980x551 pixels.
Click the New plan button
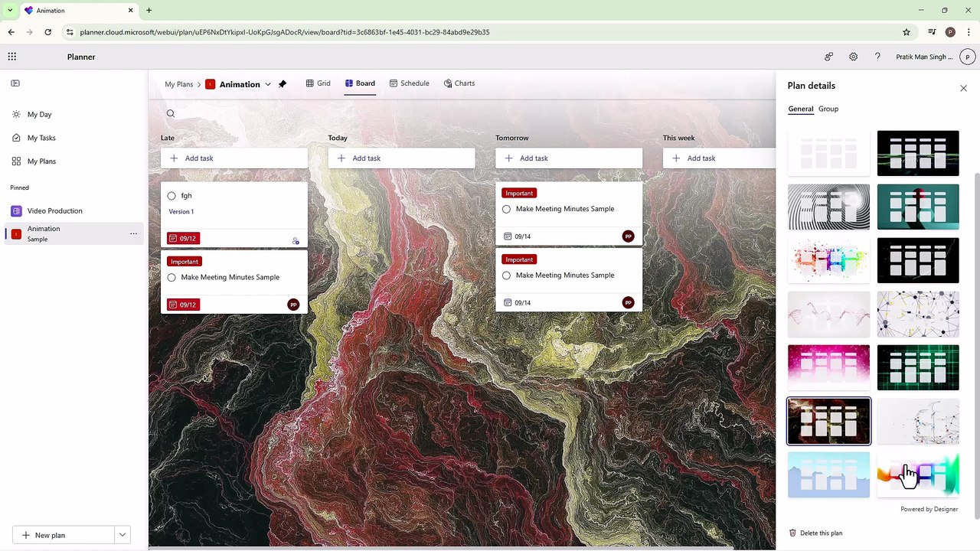click(64, 535)
